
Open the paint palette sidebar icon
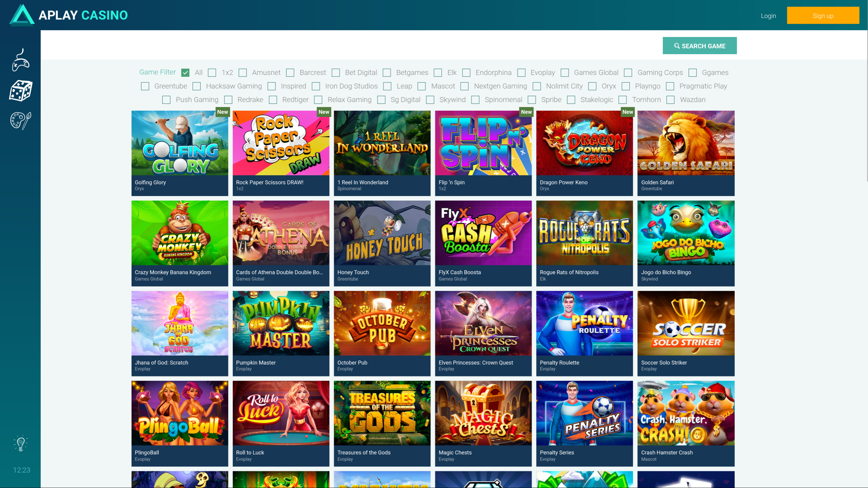click(x=21, y=121)
